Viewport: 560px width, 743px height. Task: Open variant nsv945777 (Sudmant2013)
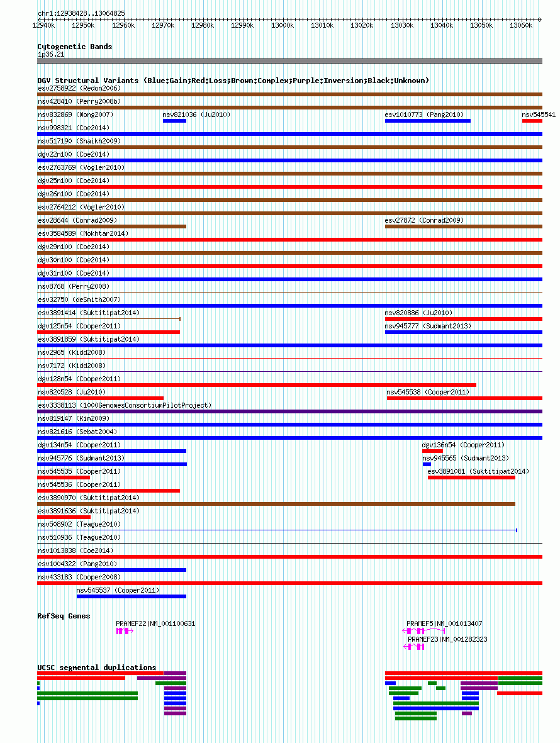[428, 327]
